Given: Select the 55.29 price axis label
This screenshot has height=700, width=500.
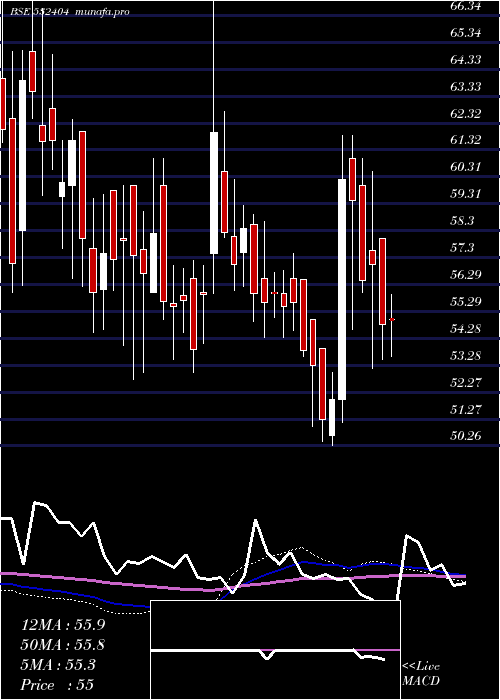Looking at the screenshot, I should click(466, 301).
